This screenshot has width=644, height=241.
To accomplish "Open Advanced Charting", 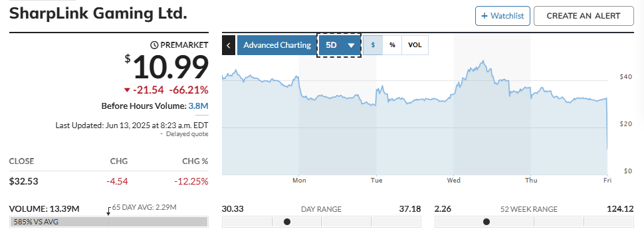I will click(x=277, y=45).
